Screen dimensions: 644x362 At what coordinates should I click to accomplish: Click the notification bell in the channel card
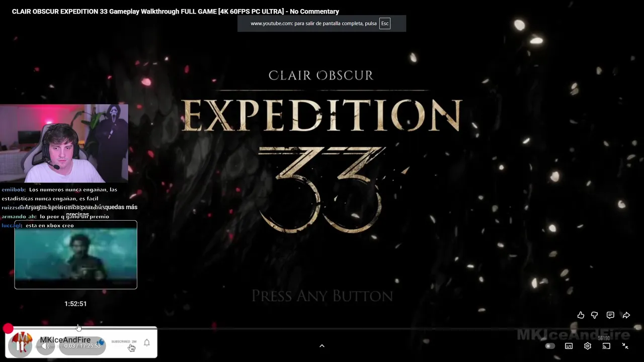(147, 342)
